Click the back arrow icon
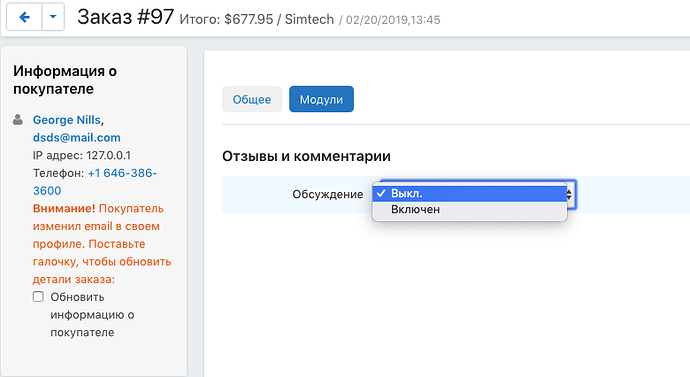This screenshot has width=690, height=377. coord(24,17)
